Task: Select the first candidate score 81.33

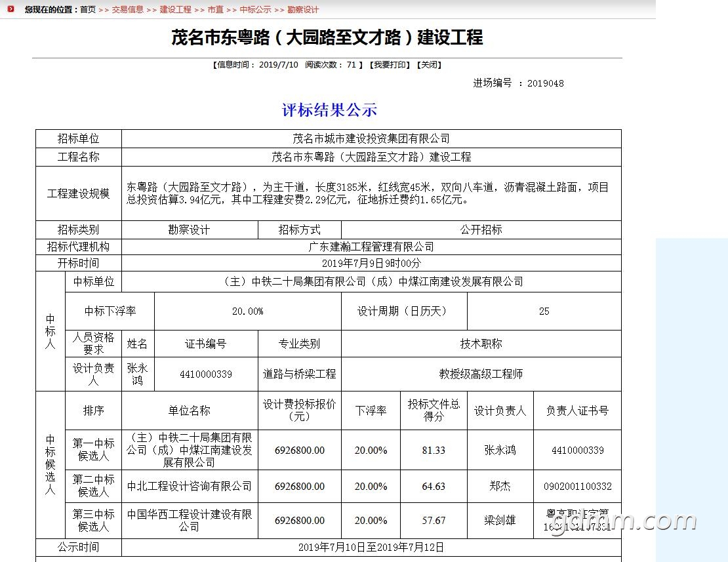Action: 434,451
